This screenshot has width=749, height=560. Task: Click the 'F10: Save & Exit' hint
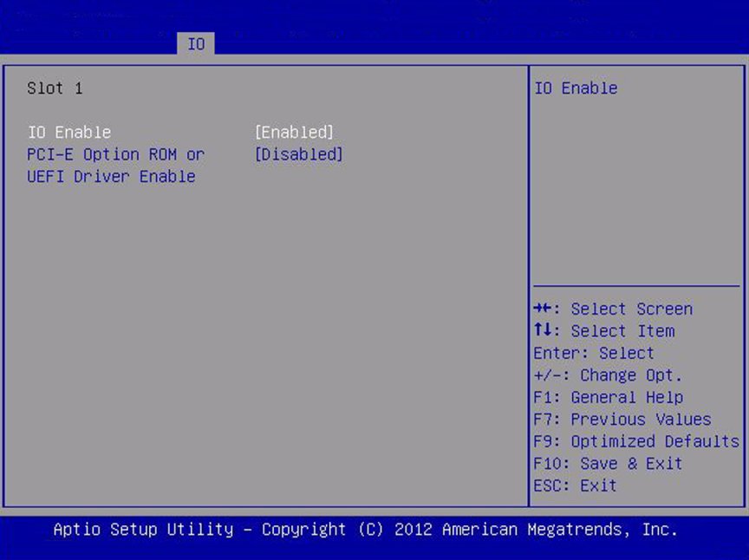click(x=608, y=464)
